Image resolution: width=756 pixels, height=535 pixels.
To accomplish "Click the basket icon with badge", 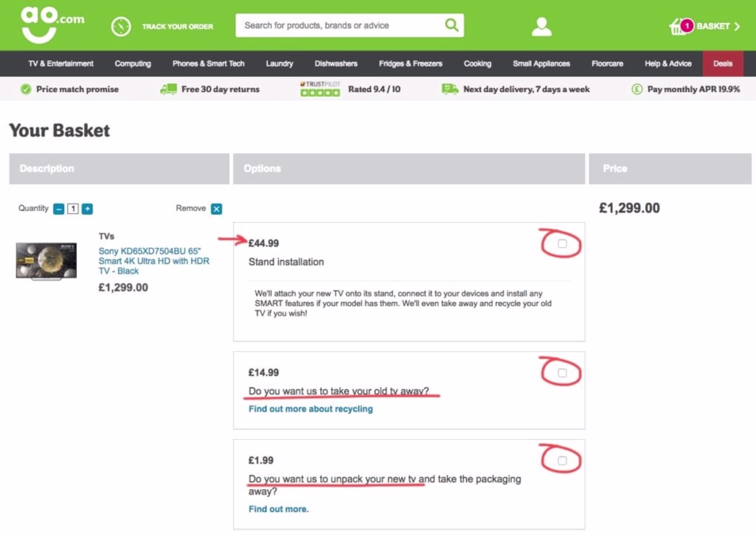I will tap(680, 27).
